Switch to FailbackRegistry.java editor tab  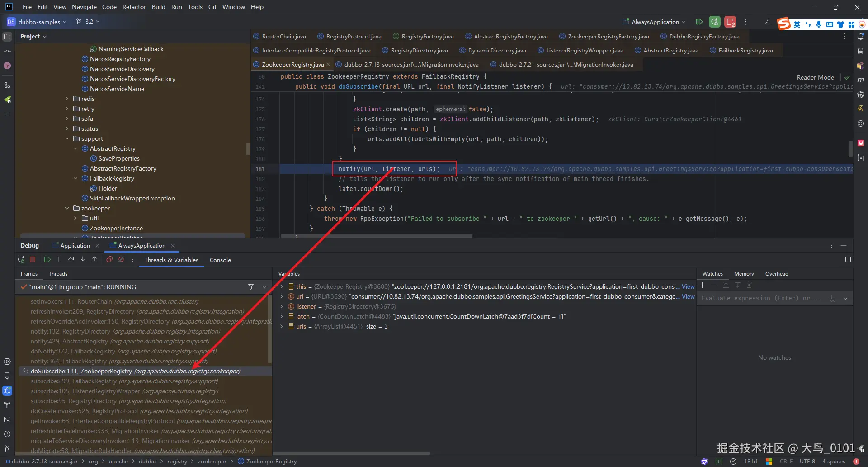[x=741, y=50]
